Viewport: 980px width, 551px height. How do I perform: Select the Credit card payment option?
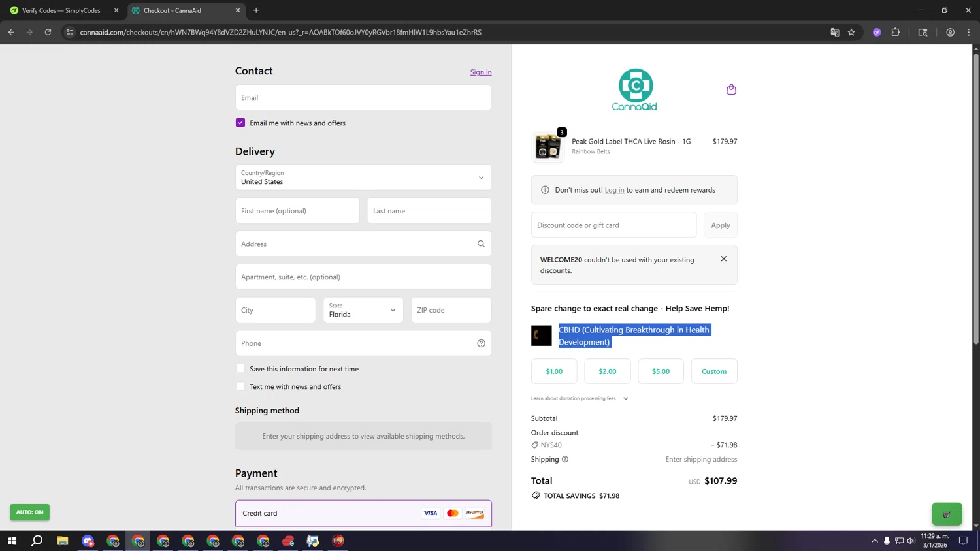[x=363, y=513]
